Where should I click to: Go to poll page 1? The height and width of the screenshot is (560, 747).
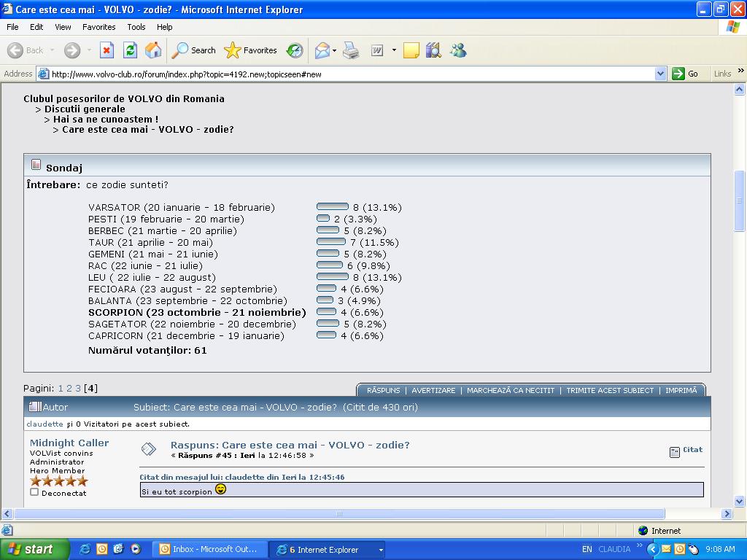point(61,388)
